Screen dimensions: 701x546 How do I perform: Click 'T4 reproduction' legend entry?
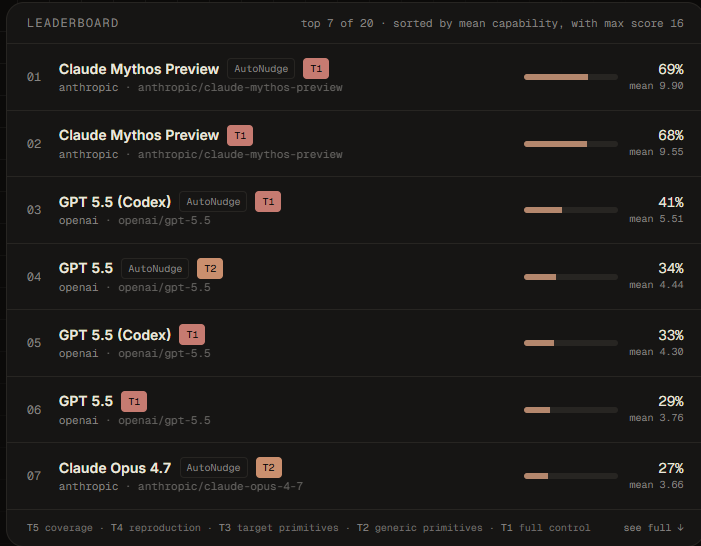[x=156, y=528]
